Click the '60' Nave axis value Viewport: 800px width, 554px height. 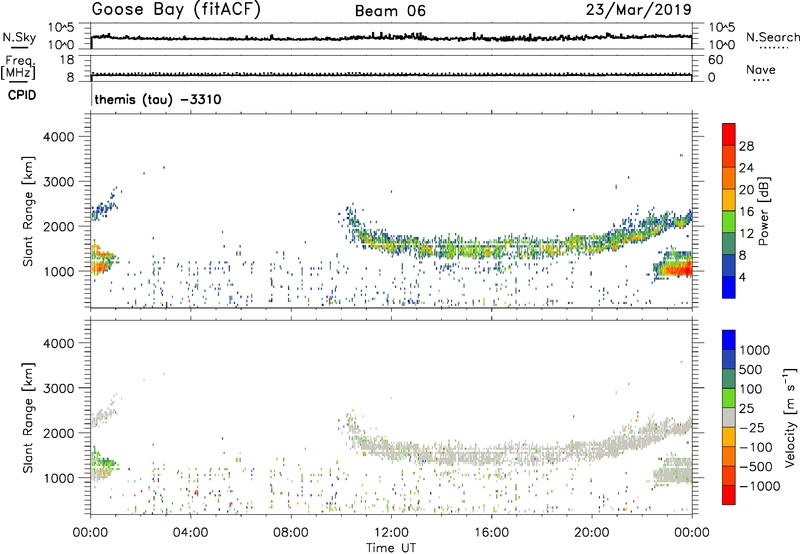715,60
